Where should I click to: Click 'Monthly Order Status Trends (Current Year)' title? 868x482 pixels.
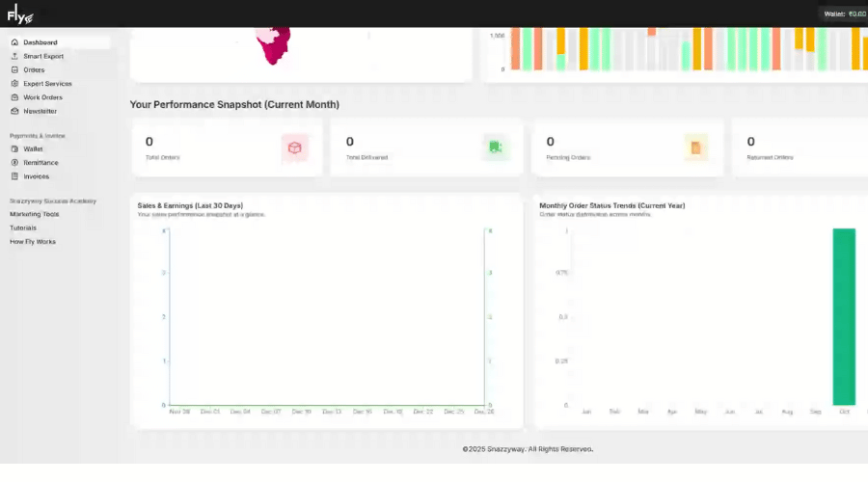point(612,205)
